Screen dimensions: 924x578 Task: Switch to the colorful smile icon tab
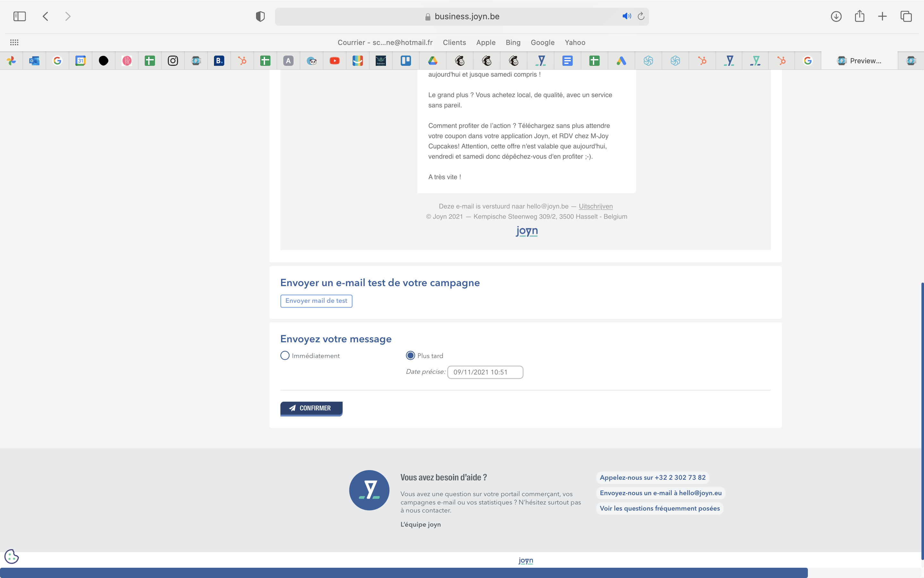pos(358,61)
